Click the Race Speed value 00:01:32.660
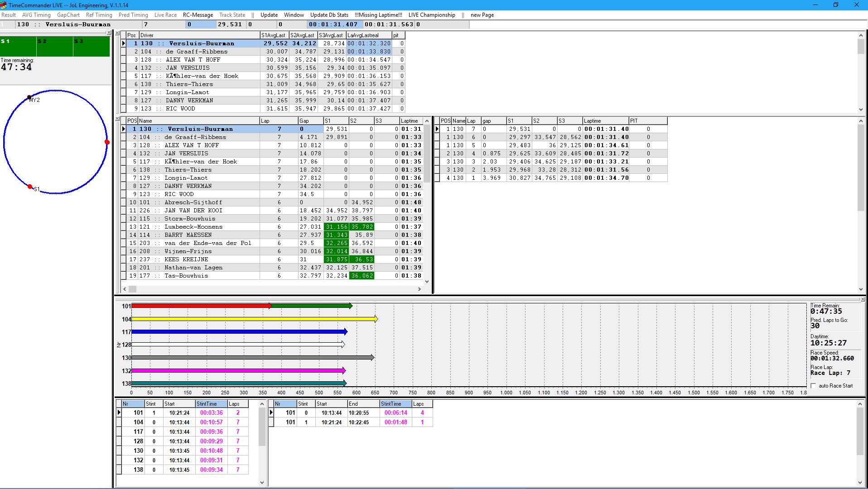This screenshot has width=868, height=489. tap(832, 358)
